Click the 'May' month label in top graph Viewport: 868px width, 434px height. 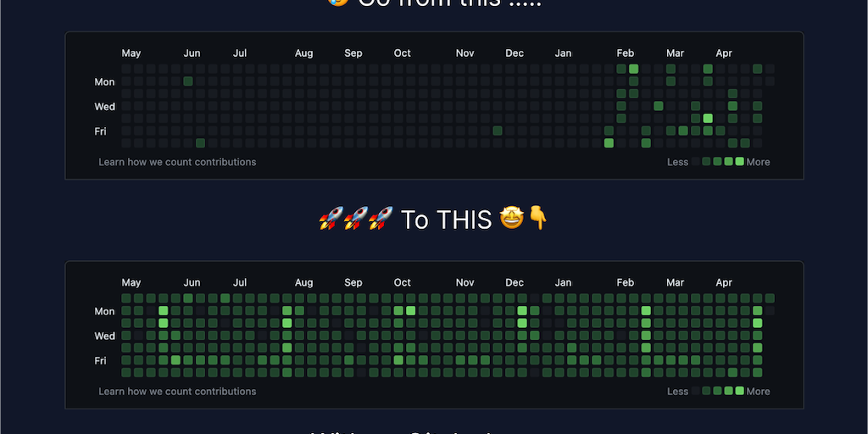pos(131,53)
